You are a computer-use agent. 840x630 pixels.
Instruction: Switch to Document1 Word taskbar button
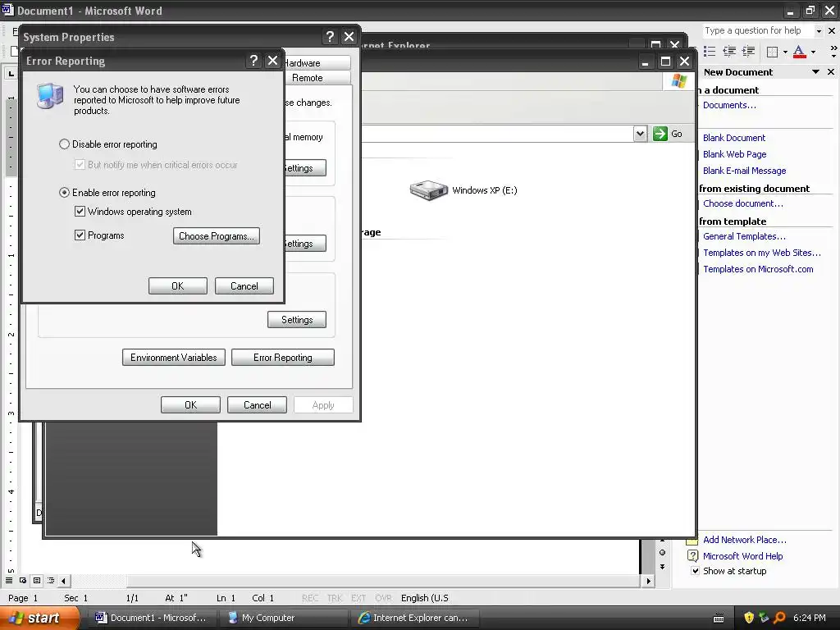[152, 618]
